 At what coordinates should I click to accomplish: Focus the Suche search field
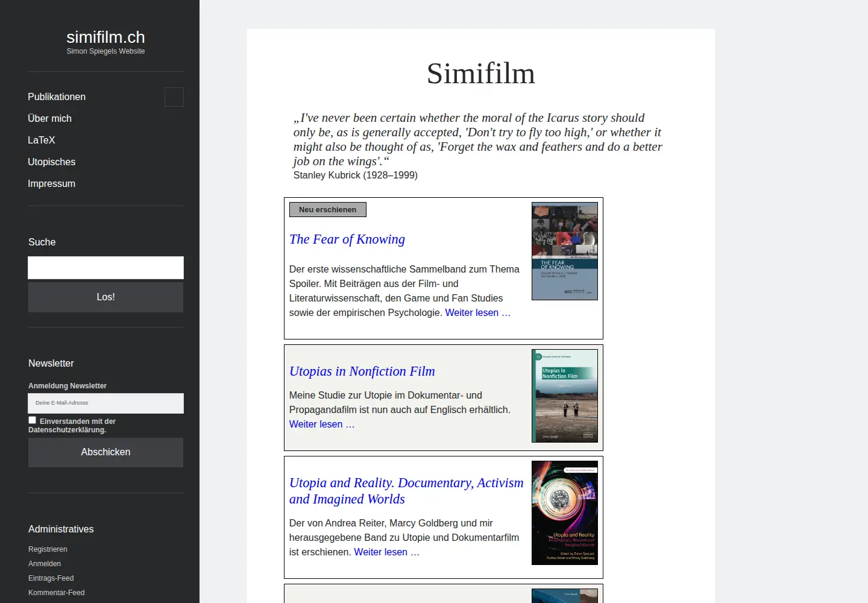click(105, 268)
